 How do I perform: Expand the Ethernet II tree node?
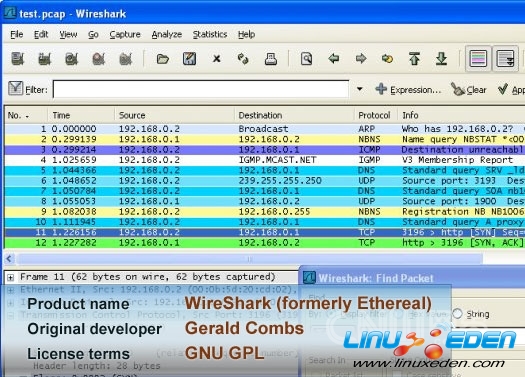(11, 290)
